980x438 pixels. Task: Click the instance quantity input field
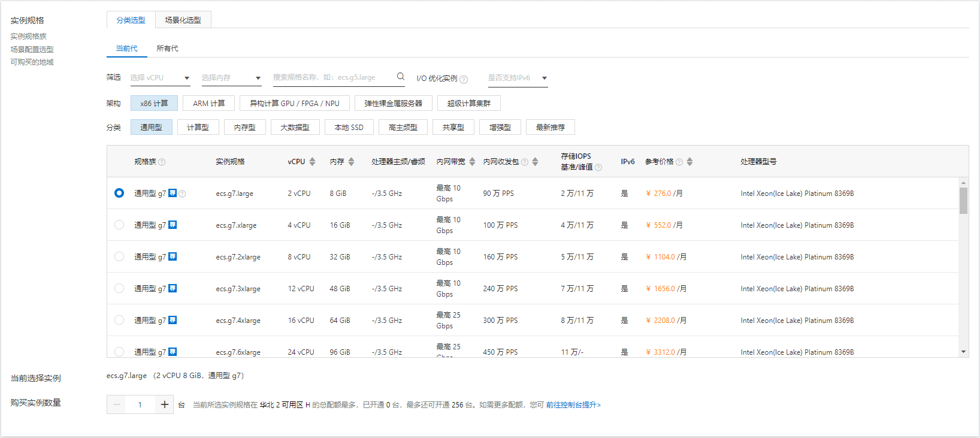(x=140, y=404)
